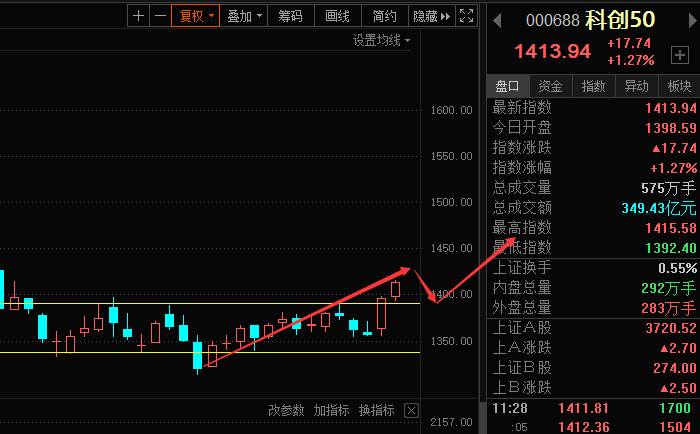The image size is (700, 434).
Task: Click the 科创50 index name
Action: click(620, 20)
